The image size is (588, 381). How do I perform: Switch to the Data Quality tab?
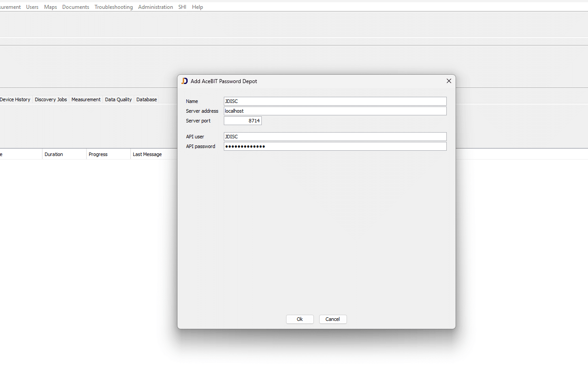coord(118,99)
